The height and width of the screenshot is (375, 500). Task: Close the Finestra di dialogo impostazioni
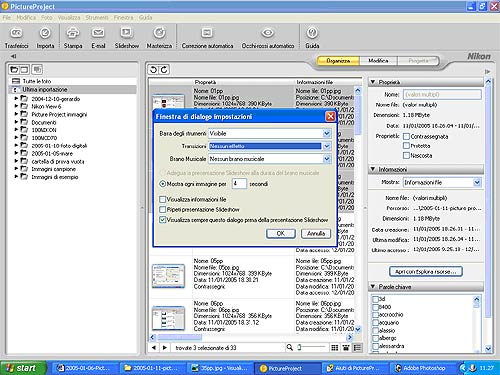(x=330, y=116)
